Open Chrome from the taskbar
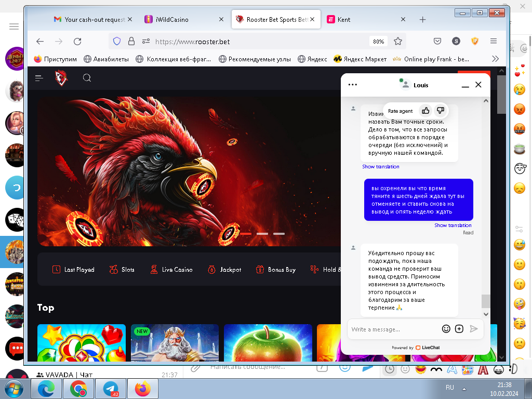Screen dimensions: 532x399 pyautogui.click(x=78, y=389)
